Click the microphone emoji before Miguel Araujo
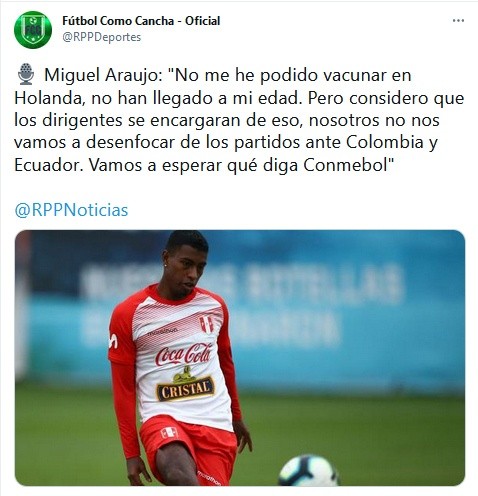The image size is (478, 496). pos(26,74)
